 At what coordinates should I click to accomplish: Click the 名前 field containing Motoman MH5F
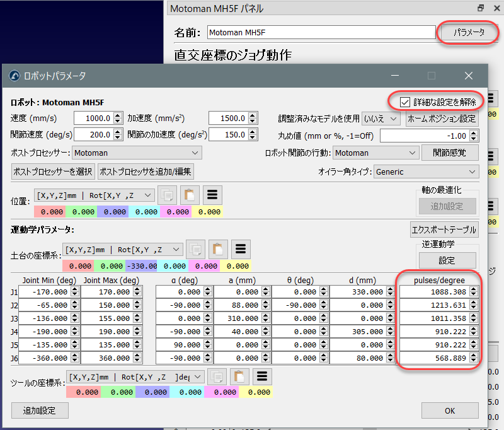(x=321, y=32)
